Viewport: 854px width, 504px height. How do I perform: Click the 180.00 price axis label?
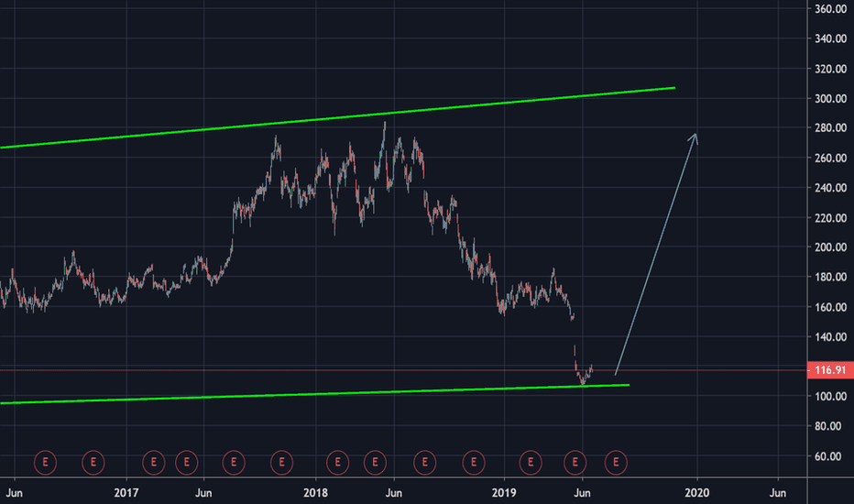click(x=830, y=278)
